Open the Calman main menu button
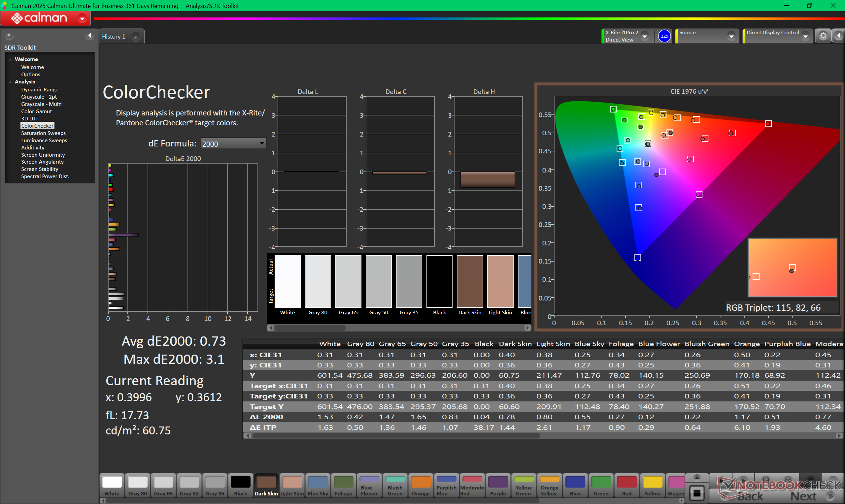Viewport: 845px width, 504px height. tap(82, 18)
